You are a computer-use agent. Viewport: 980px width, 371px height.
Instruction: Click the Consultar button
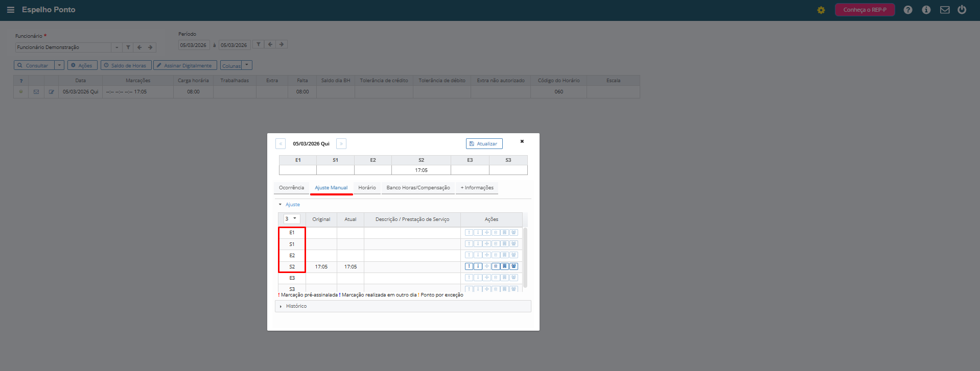tap(34, 65)
